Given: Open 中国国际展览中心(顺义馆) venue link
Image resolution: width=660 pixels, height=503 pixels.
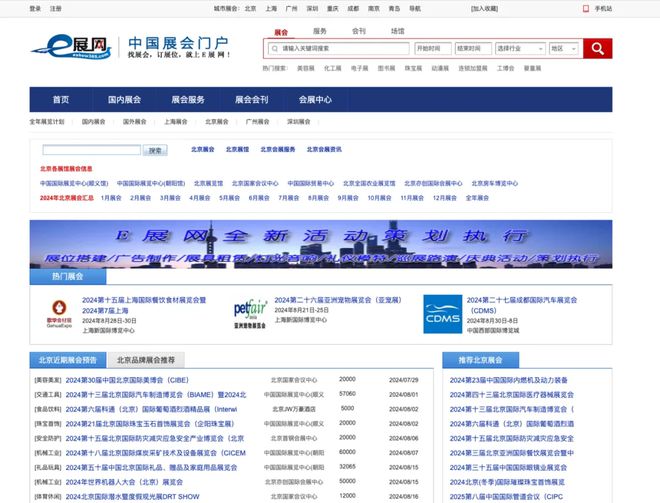Looking at the screenshot, I should 74,184.
